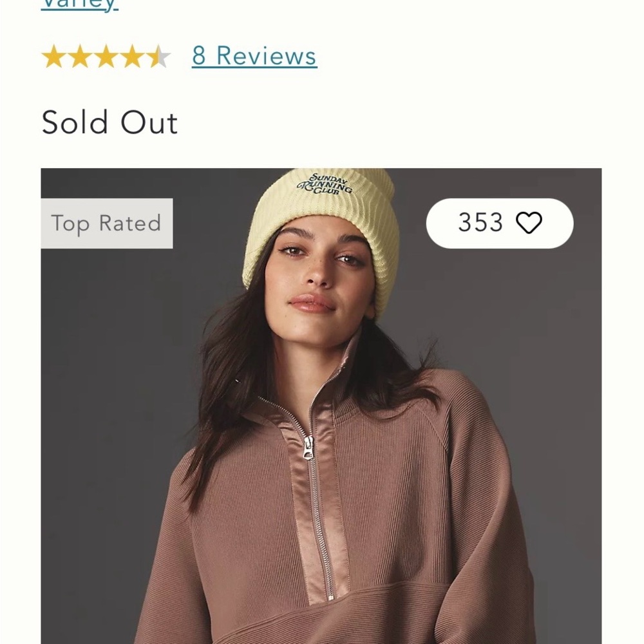
Task: Open the 8 Reviews link
Action: [x=254, y=56]
